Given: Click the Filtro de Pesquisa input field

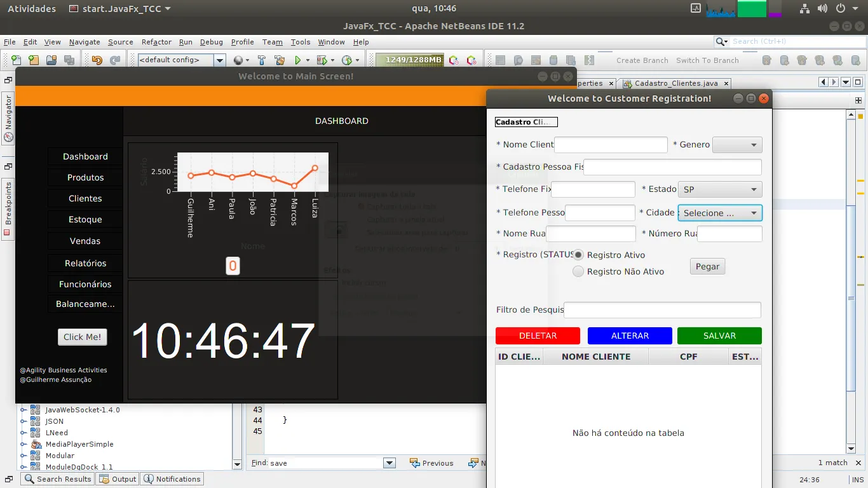Looking at the screenshot, I should pyautogui.click(x=662, y=310).
